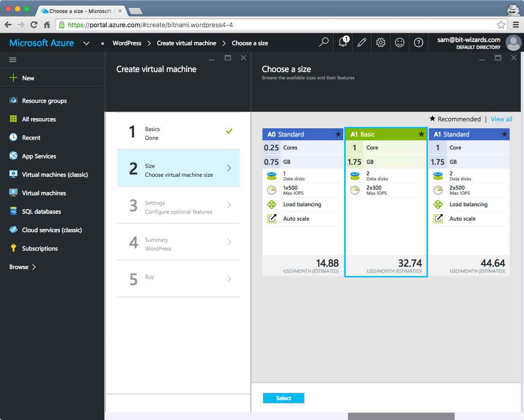Click the Subscriptions key icon

[x=13, y=248]
